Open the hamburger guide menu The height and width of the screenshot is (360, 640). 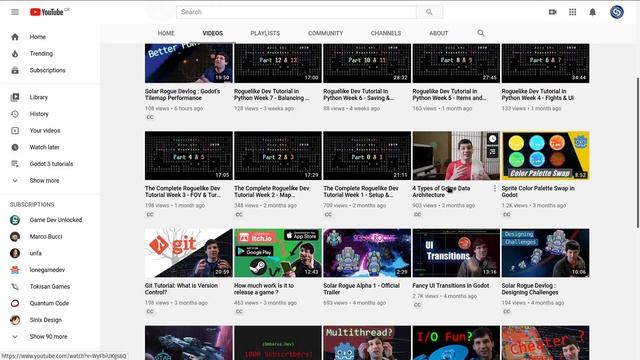point(15,12)
